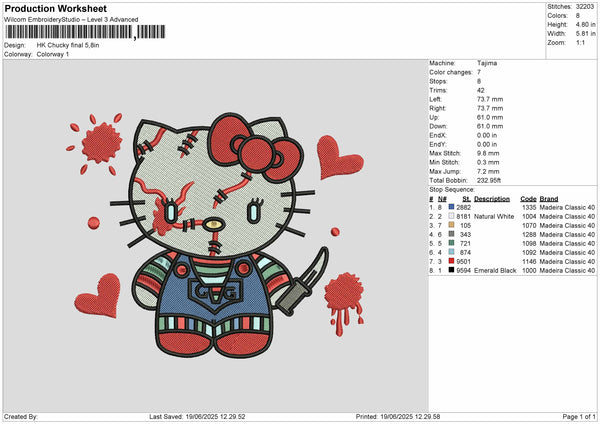Click the Emerald Black description text
This screenshot has width=600, height=424.
pos(495,271)
